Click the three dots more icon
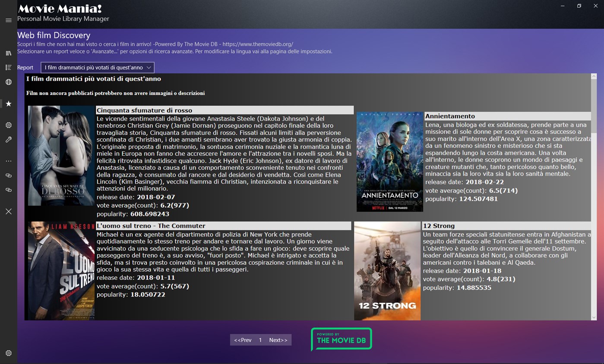 (8, 161)
